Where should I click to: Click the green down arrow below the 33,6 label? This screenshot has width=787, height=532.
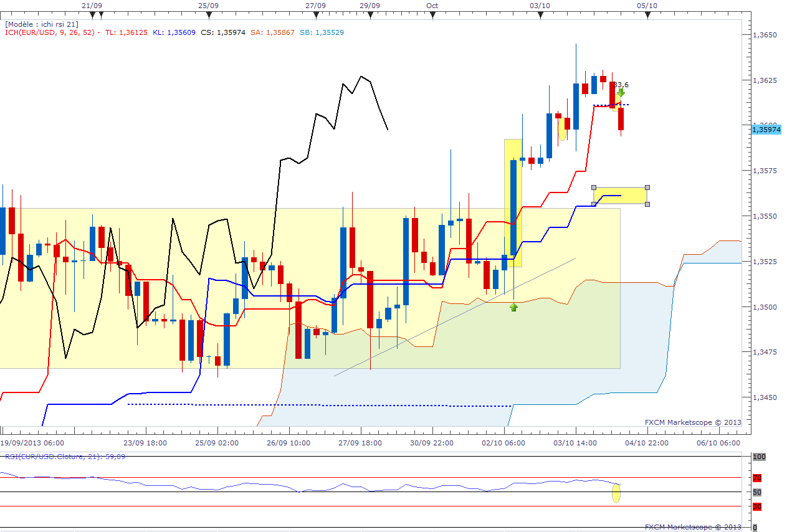[x=621, y=93]
